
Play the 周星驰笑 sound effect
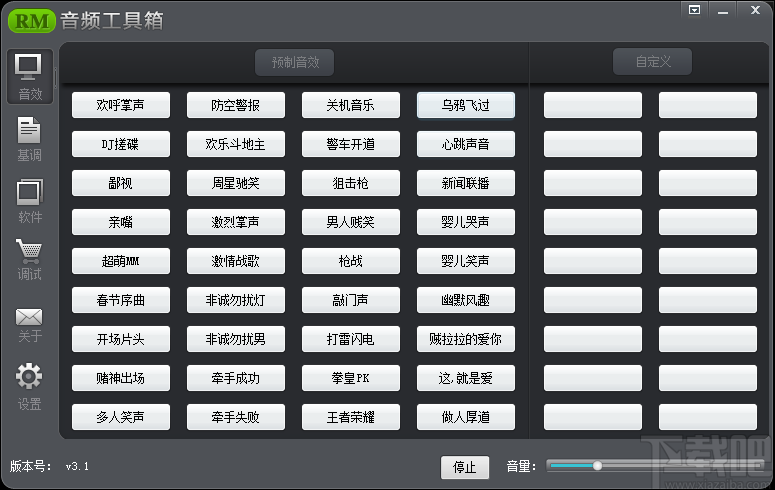click(236, 183)
